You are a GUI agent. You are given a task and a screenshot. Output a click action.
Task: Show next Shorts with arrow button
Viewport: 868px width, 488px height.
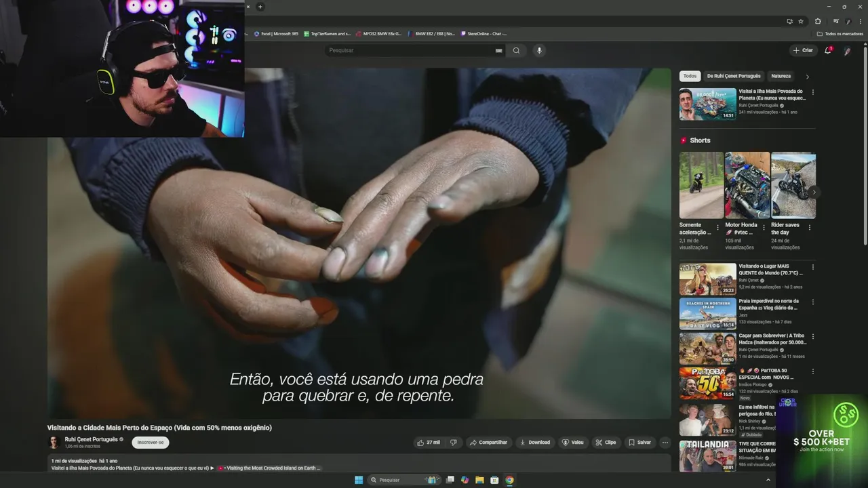814,192
